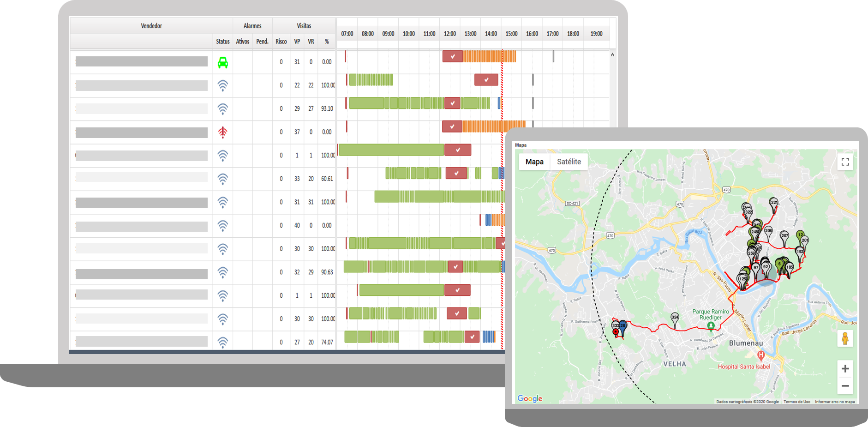Click the red checkmark block in second row
The height and width of the screenshot is (427, 868).
click(x=486, y=80)
